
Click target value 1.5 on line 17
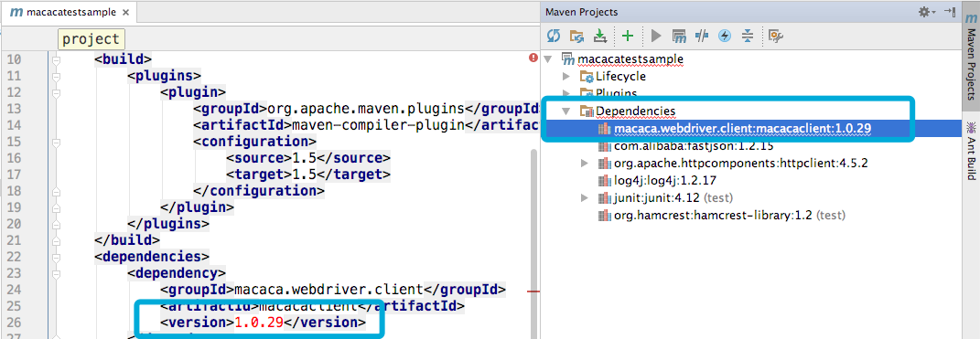tap(304, 175)
